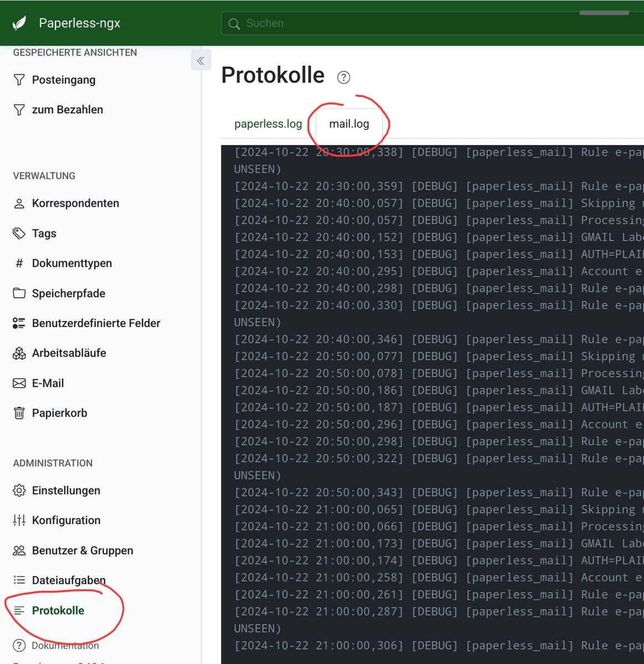The height and width of the screenshot is (664, 644).
Task: Open Speicherpfade page
Action: 69,293
